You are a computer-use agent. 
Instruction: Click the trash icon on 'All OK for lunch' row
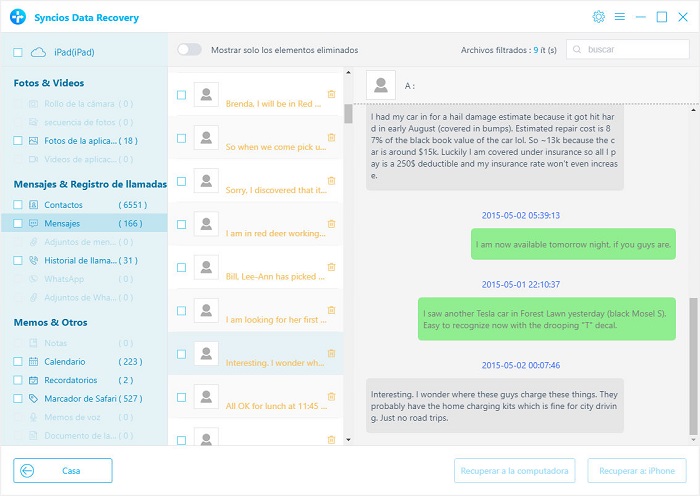pyautogui.click(x=331, y=396)
